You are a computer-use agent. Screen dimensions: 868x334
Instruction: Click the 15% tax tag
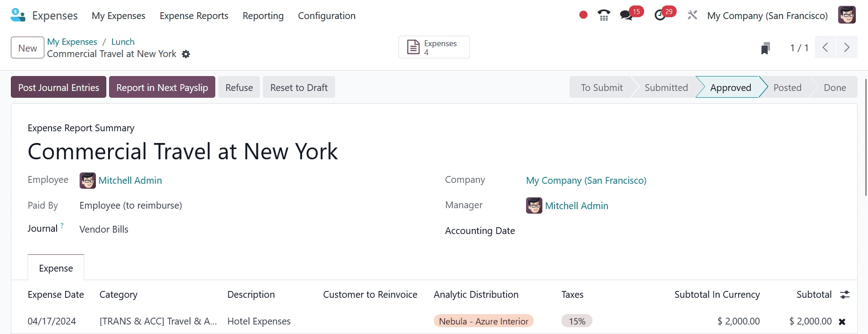pyautogui.click(x=577, y=321)
